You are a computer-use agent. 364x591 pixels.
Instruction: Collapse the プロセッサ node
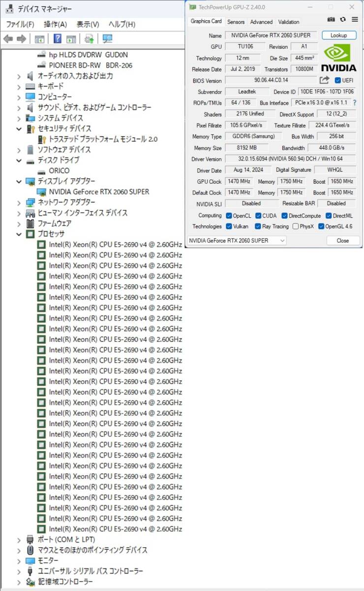coord(19,234)
